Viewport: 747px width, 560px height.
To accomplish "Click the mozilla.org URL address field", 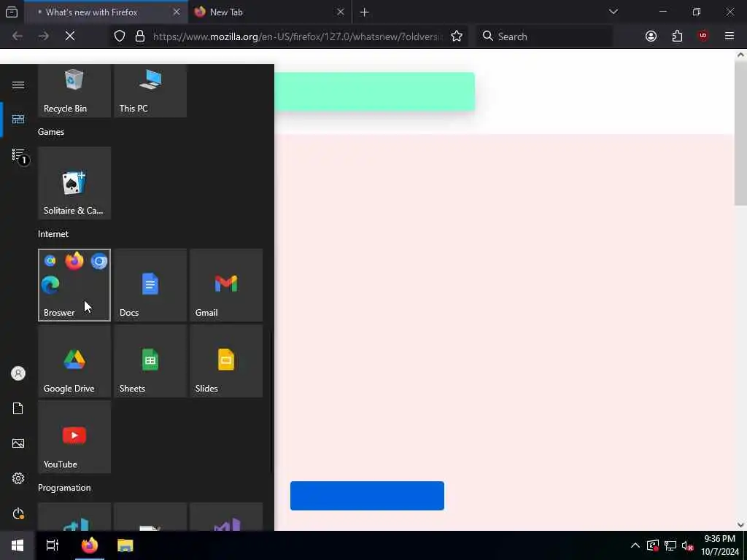I will [x=298, y=36].
